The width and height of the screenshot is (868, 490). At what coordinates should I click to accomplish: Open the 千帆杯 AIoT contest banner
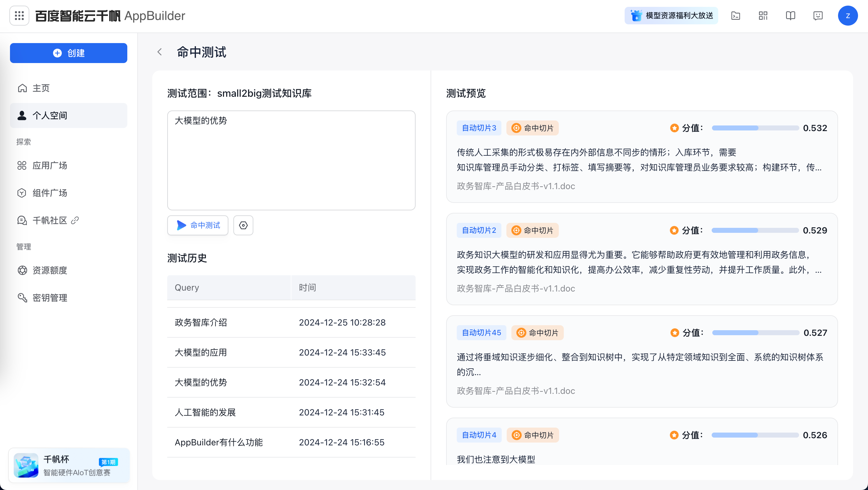click(69, 466)
